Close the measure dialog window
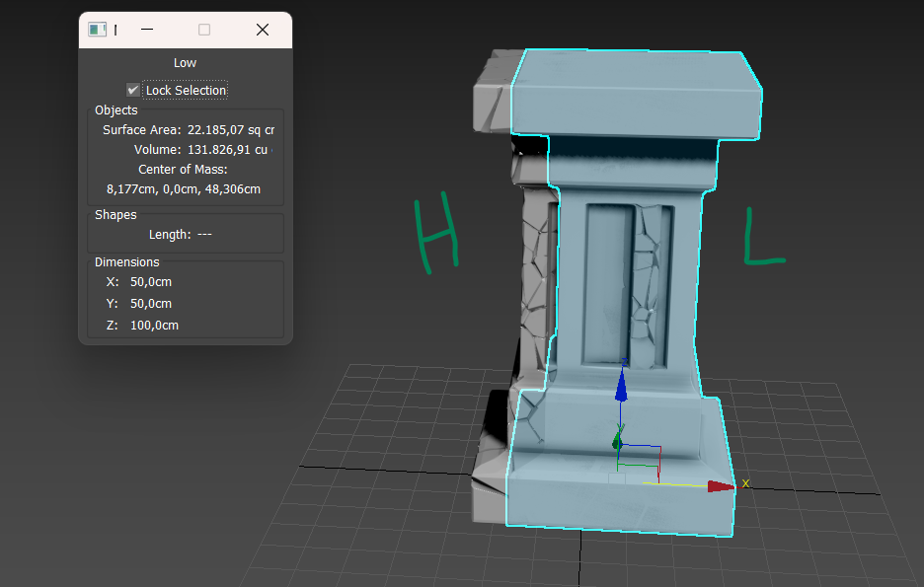 pos(263,30)
